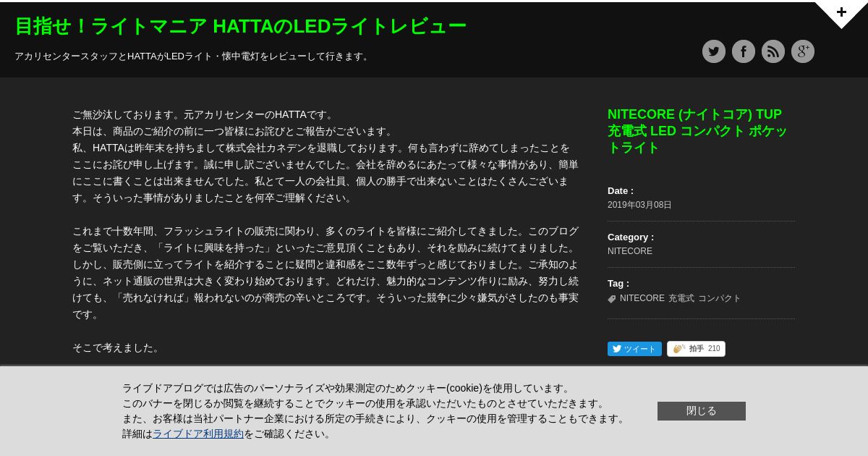Click the paragraph starting ご無沙汰しております
This screenshot has width=868, height=456.
pyautogui.click(x=325, y=156)
